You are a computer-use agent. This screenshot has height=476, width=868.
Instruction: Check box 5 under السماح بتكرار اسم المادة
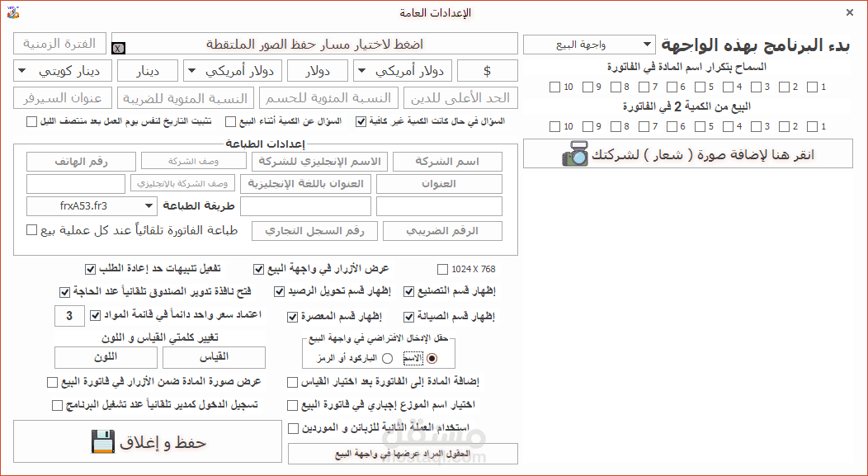(x=700, y=87)
